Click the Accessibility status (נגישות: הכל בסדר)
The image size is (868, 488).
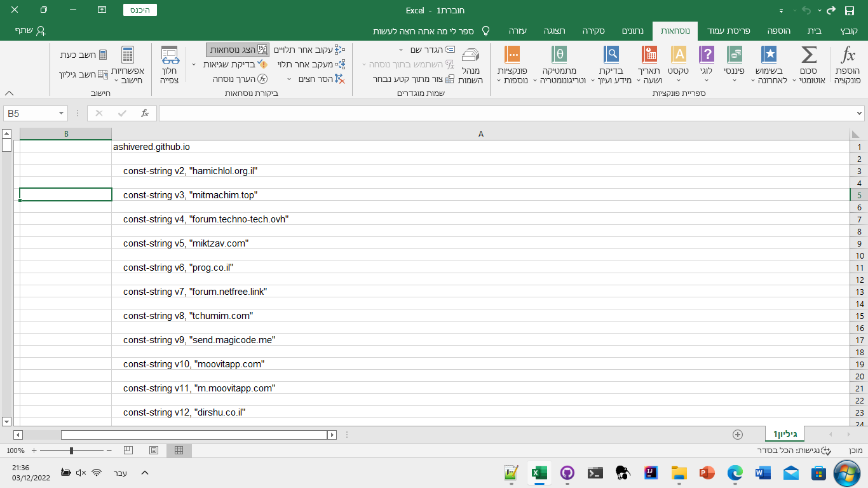794,451
